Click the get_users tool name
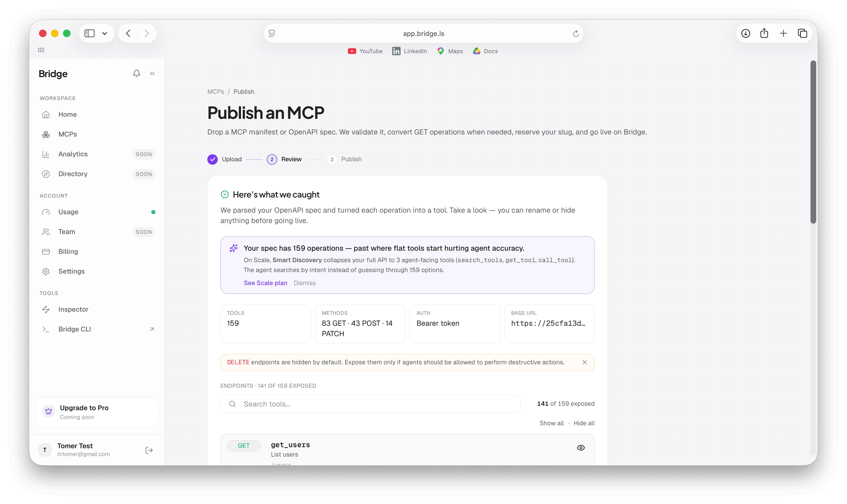Image resolution: width=847 pixels, height=504 pixels. 291,445
